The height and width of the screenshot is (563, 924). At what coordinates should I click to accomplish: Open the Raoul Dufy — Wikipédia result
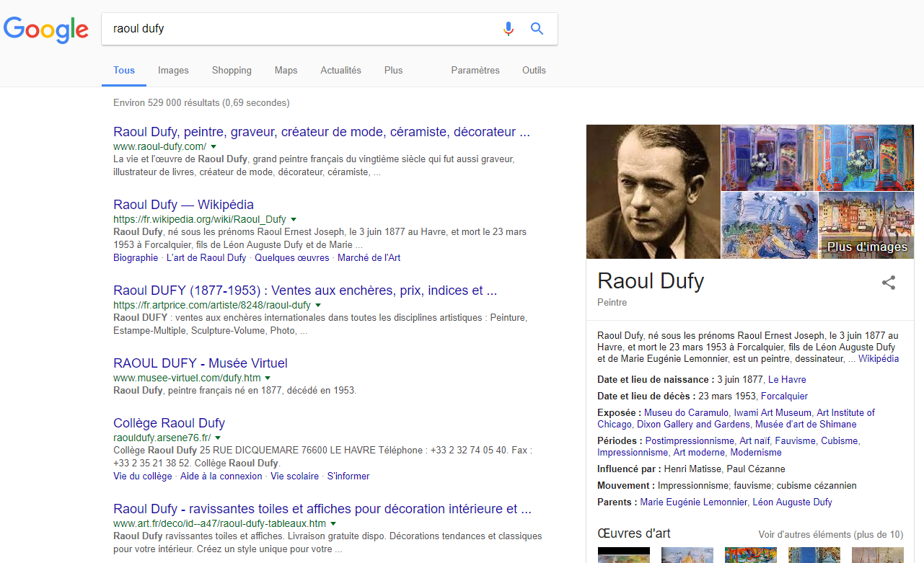183,205
